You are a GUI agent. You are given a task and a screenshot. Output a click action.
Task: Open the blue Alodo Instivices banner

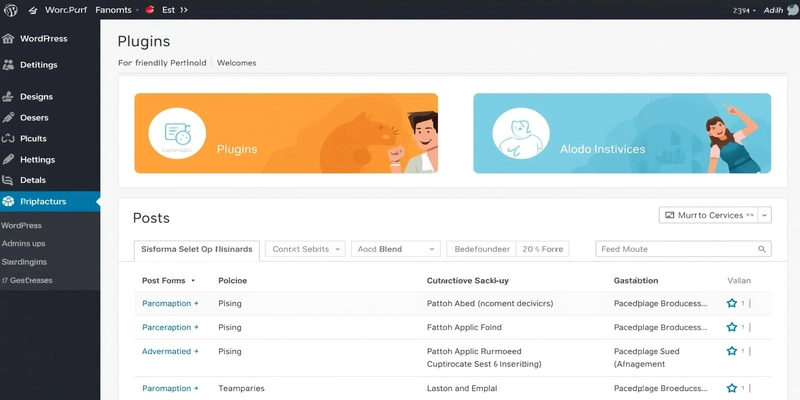click(622, 133)
